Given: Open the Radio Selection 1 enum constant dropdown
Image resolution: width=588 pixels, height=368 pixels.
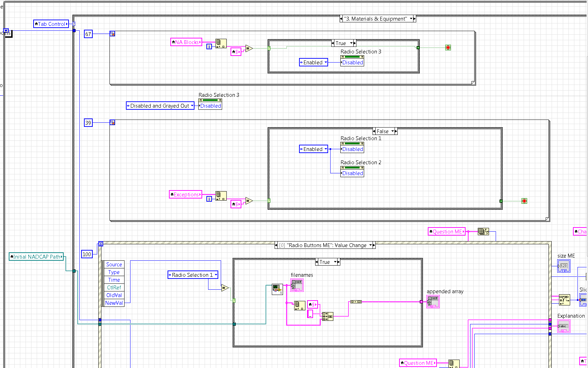Looking at the screenshot, I should [x=216, y=275].
